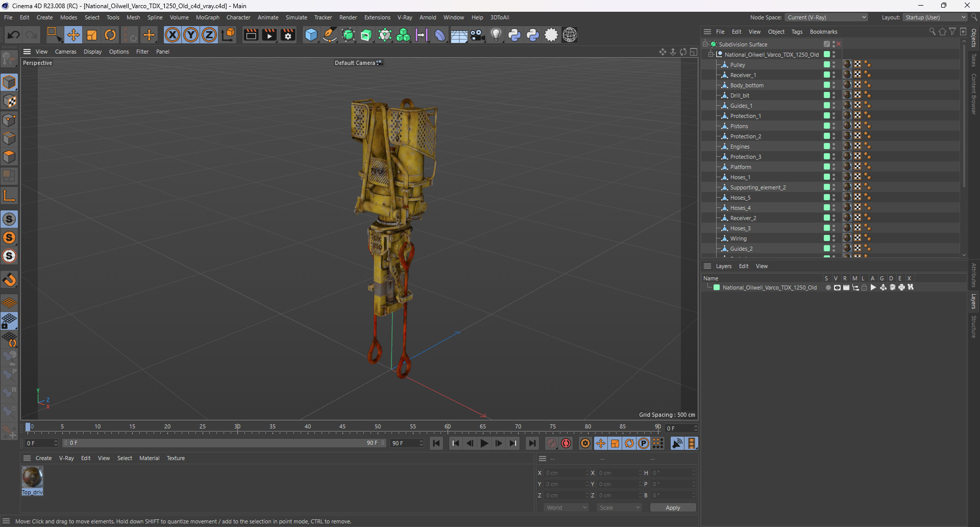The height and width of the screenshot is (527, 980).
Task: Click the Subdivision Surface generator icon
Action: 348,35
